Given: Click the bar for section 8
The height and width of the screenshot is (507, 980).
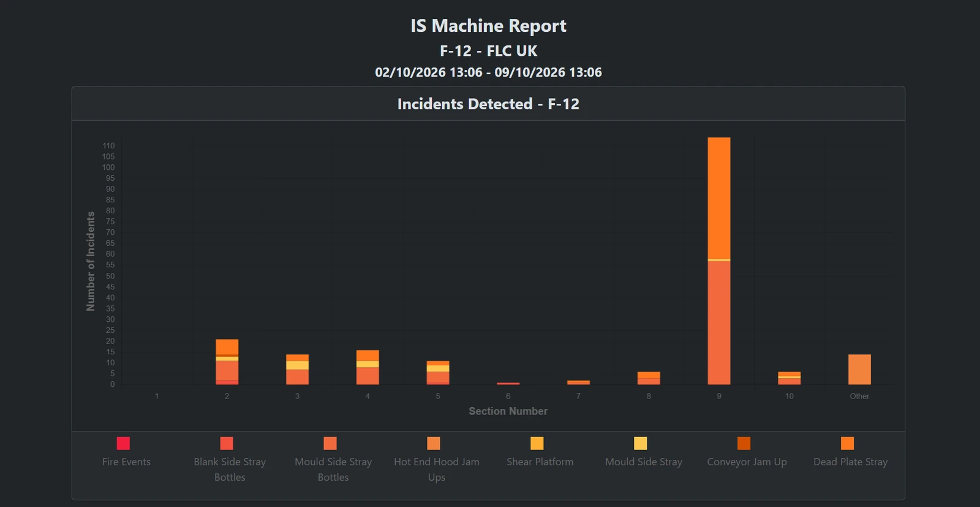Looking at the screenshot, I should point(649,378).
